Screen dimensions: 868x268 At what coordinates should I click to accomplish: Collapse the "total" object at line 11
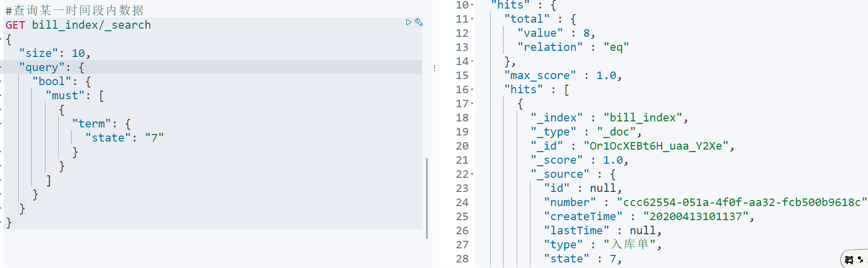coord(472,19)
